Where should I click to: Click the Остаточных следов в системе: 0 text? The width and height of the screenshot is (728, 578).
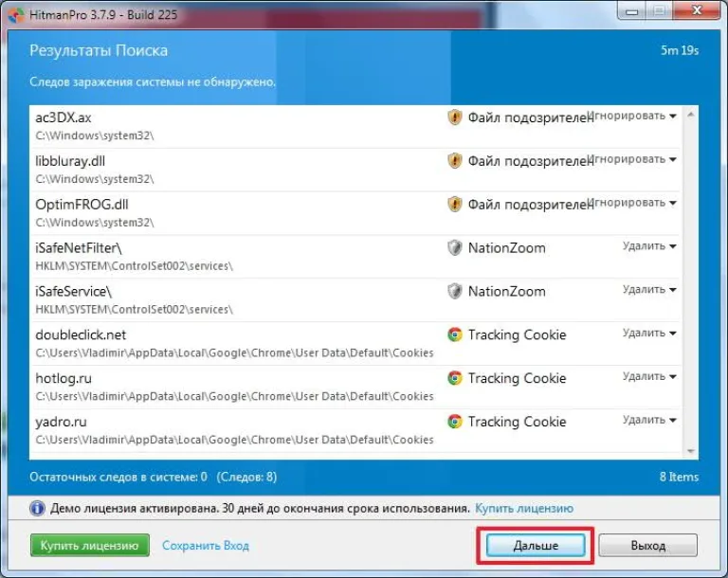click(x=118, y=477)
